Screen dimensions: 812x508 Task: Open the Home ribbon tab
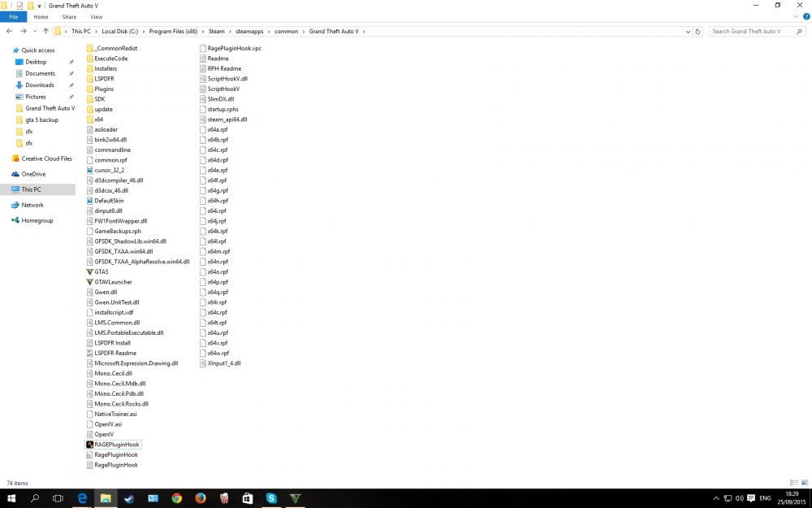tap(41, 17)
